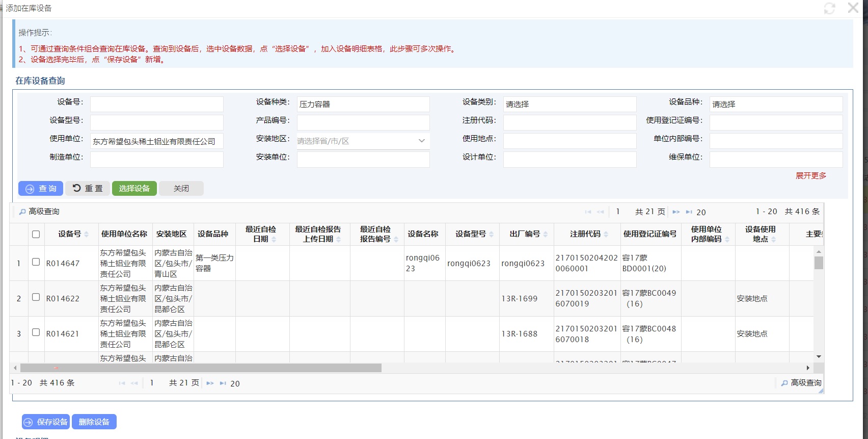Go to next page in top pager

point(676,212)
